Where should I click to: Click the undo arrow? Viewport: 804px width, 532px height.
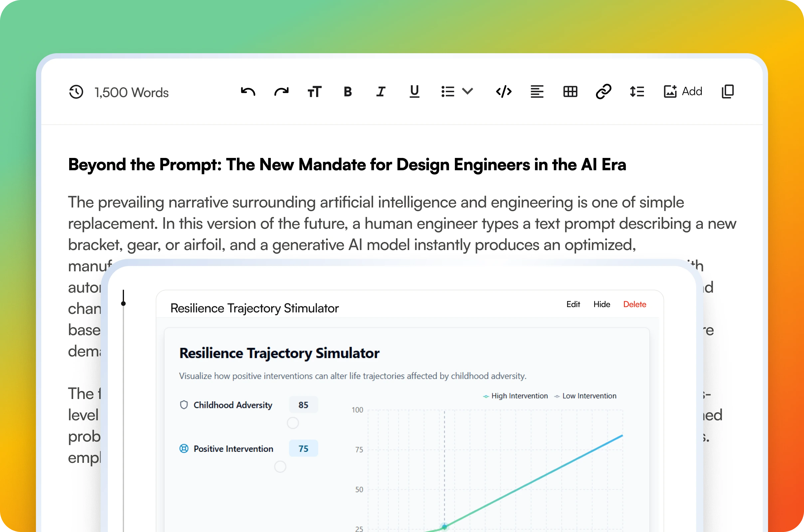point(248,92)
